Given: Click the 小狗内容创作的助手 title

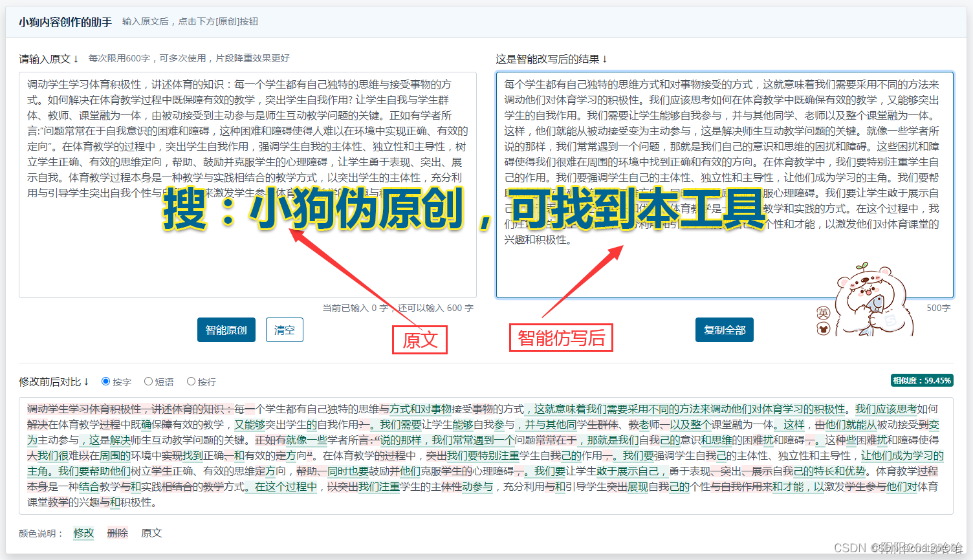Looking at the screenshot, I should 65,22.
